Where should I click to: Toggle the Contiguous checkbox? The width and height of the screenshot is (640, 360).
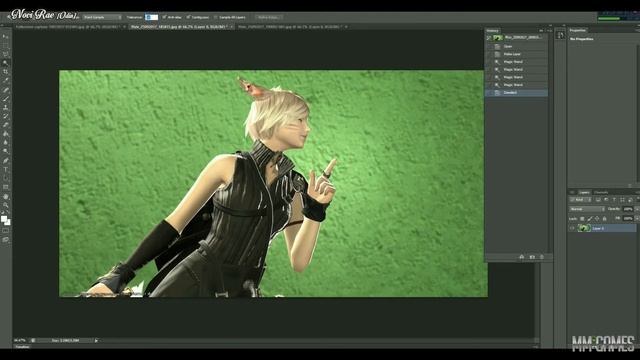(x=188, y=17)
